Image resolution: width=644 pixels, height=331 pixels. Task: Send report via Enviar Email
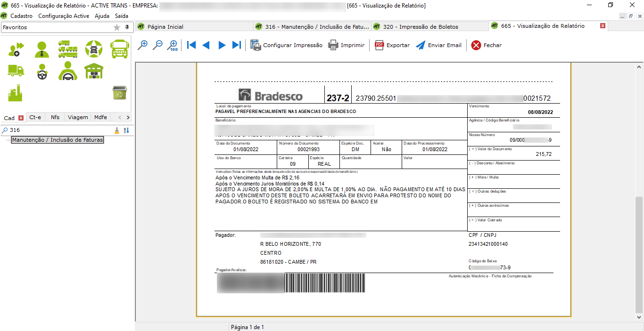[x=438, y=45]
